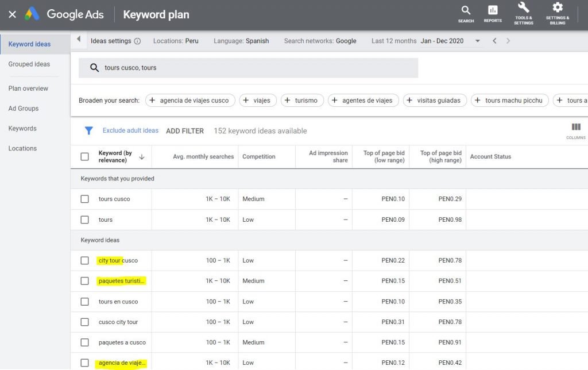The height and width of the screenshot is (370, 588).
Task: Go to the next date period
Action: pos(508,41)
